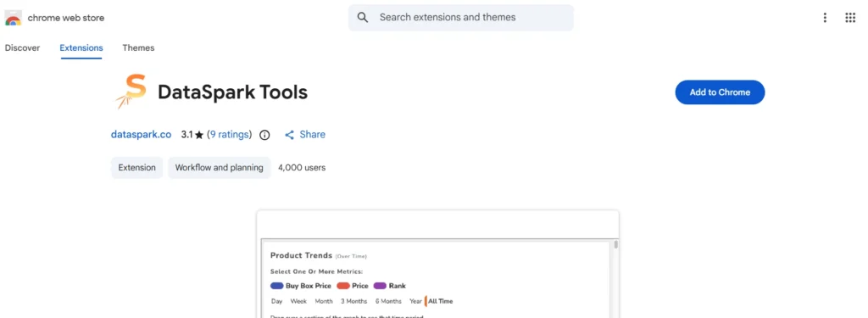Image resolution: width=868 pixels, height=318 pixels.
Task: Click the rating info circle icon
Action: (x=264, y=135)
